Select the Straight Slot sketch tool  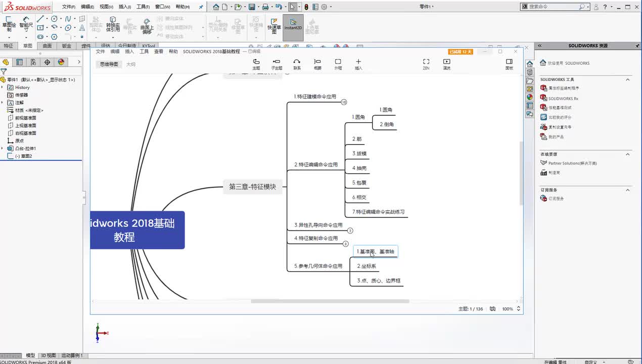click(x=40, y=36)
